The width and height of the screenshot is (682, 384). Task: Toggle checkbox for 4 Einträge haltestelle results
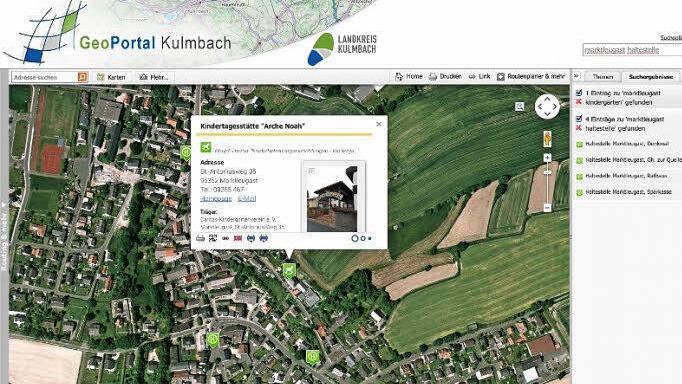tap(579, 118)
